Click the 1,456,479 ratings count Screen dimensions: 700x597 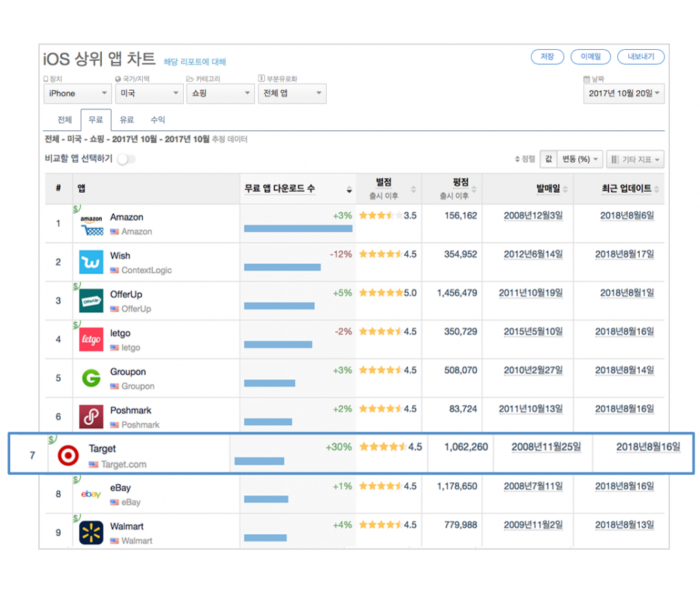[x=457, y=293]
